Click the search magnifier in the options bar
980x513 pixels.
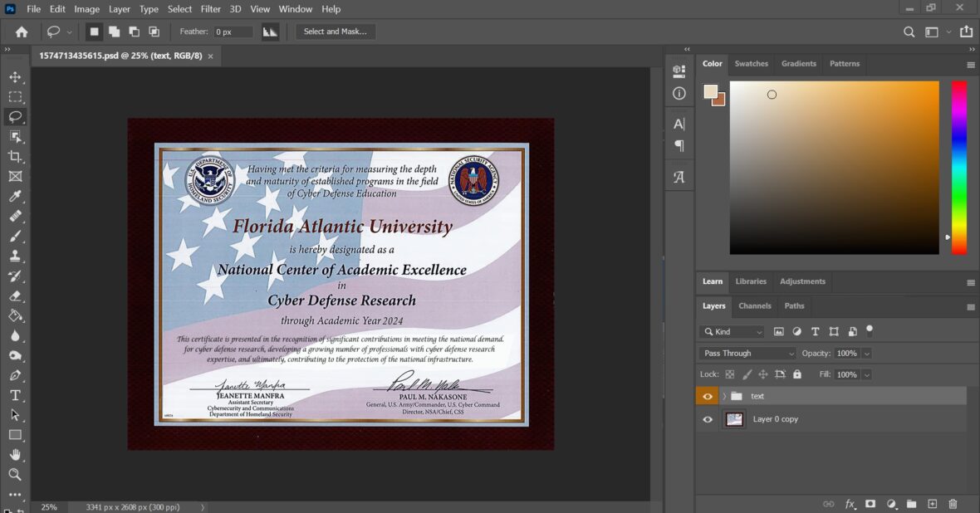click(909, 32)
